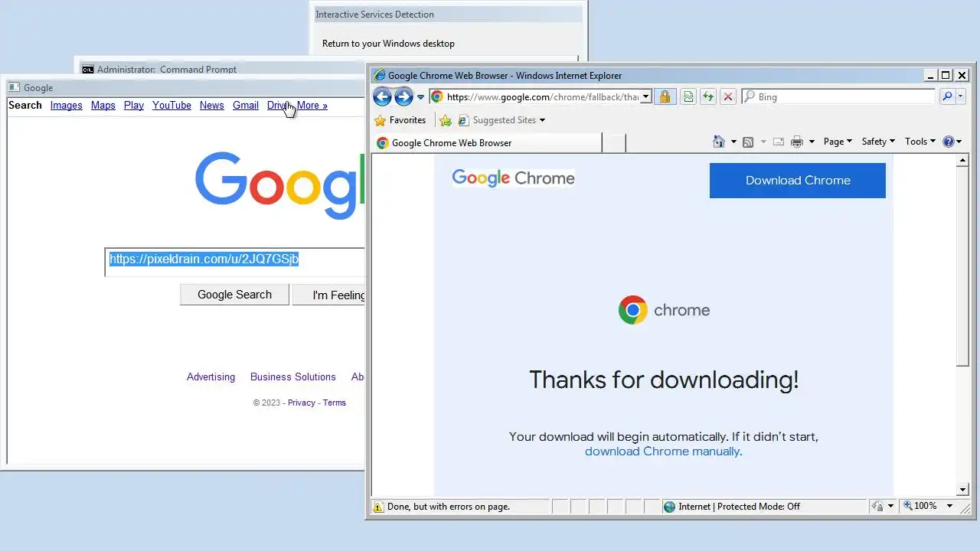
Task: Click the privacy report icon in status bar
Action: (x=878, y=507)
